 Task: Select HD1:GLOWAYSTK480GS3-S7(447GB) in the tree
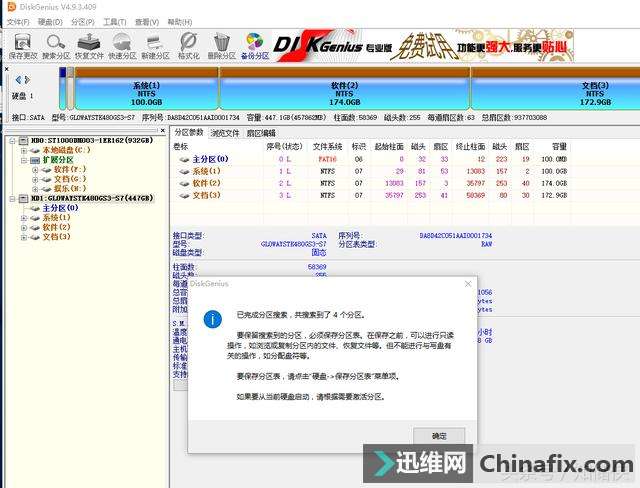(92, 198)
